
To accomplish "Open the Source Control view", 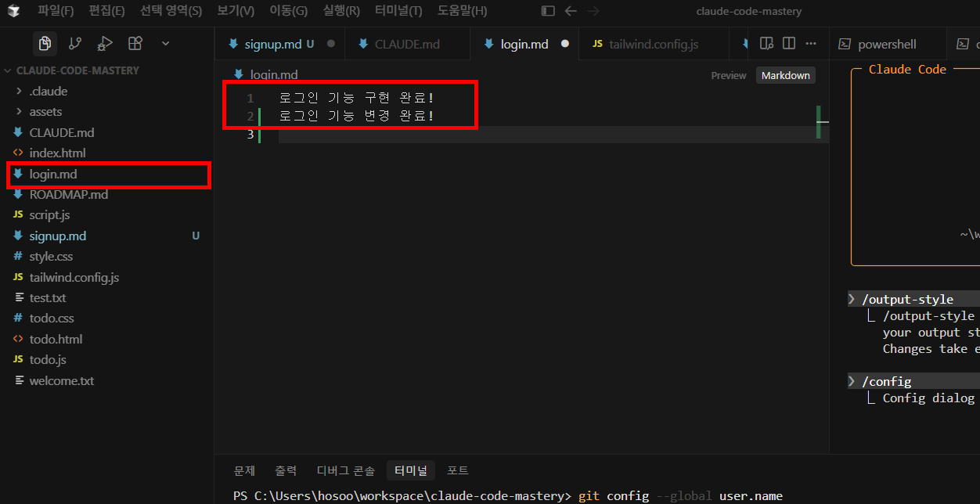I will pyautogui.click(x=75, y=43).
